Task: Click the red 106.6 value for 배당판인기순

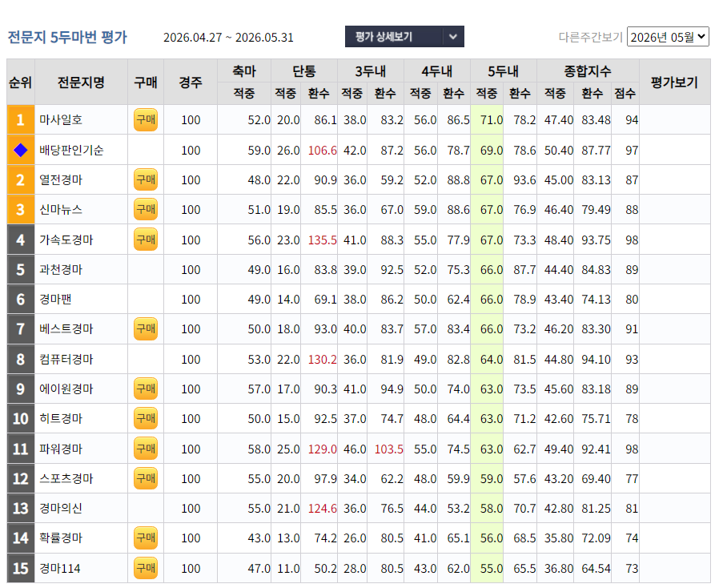Action: pos(323,151)
